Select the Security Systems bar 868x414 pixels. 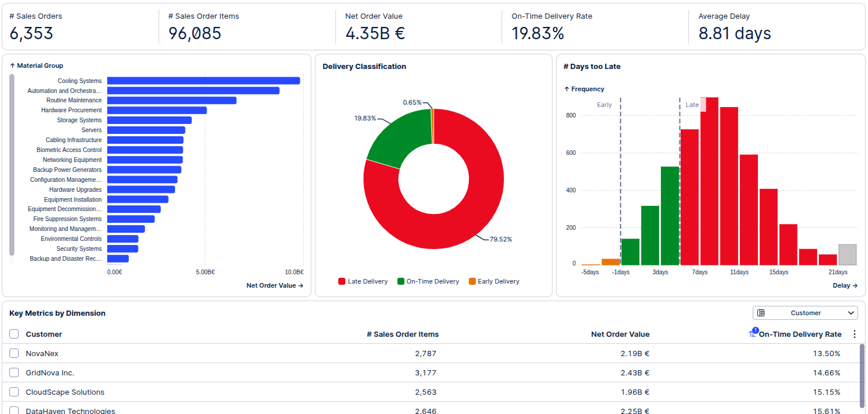(x=122, y=249)
